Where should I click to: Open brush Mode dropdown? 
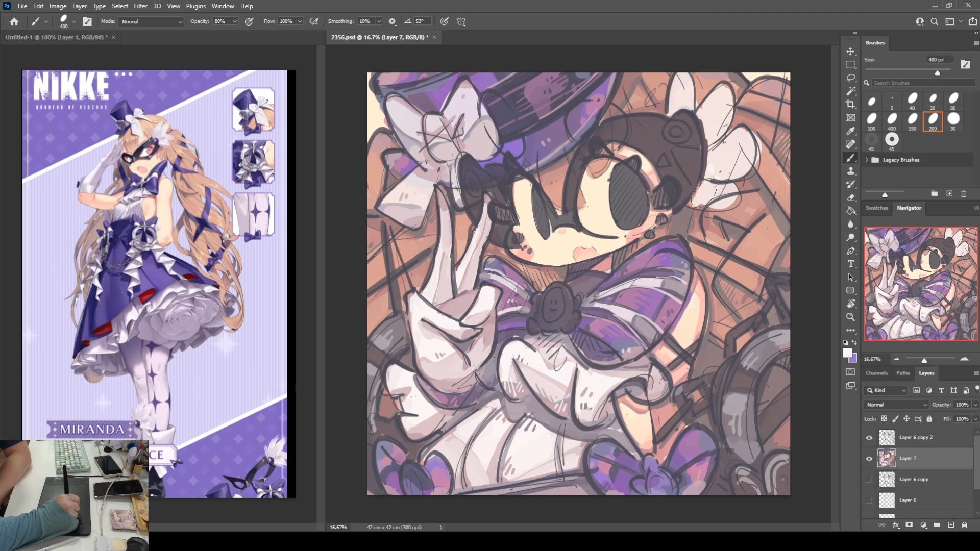(152, 21)
